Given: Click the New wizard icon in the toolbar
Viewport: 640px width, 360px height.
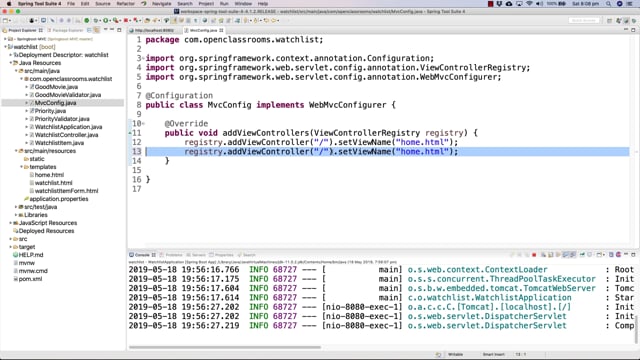Looking at the screenshot, I should (x=5, y=20).
